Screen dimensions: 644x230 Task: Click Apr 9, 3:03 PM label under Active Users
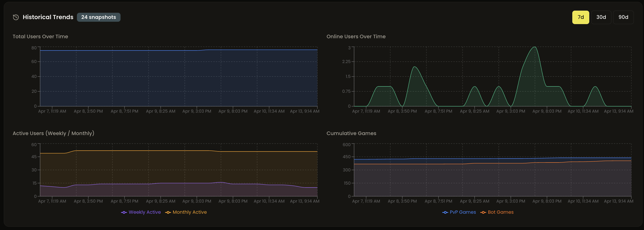(197, 201)
